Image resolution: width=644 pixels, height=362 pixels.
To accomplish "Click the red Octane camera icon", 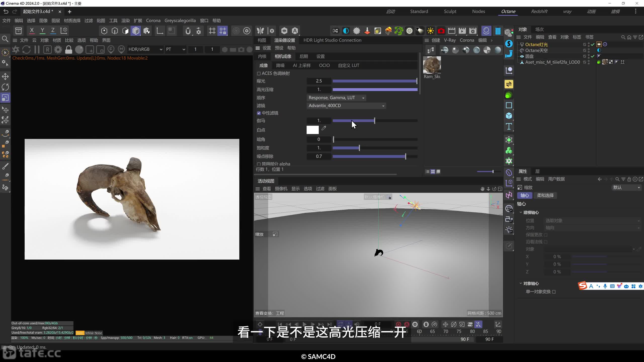I will click(x=441, y=31).
